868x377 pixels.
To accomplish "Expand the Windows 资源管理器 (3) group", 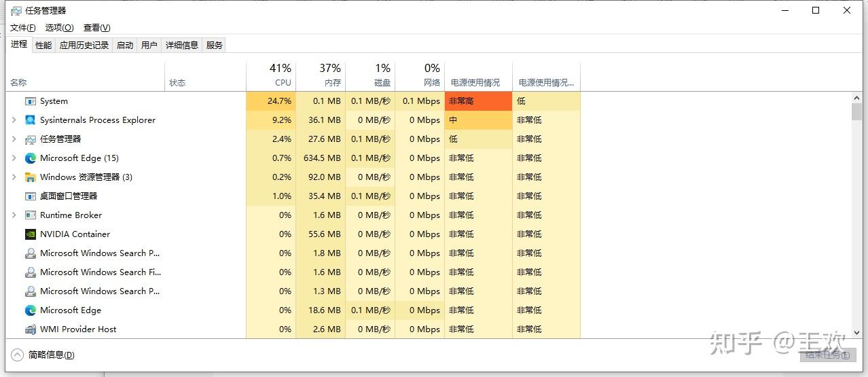I will (14, 177).
